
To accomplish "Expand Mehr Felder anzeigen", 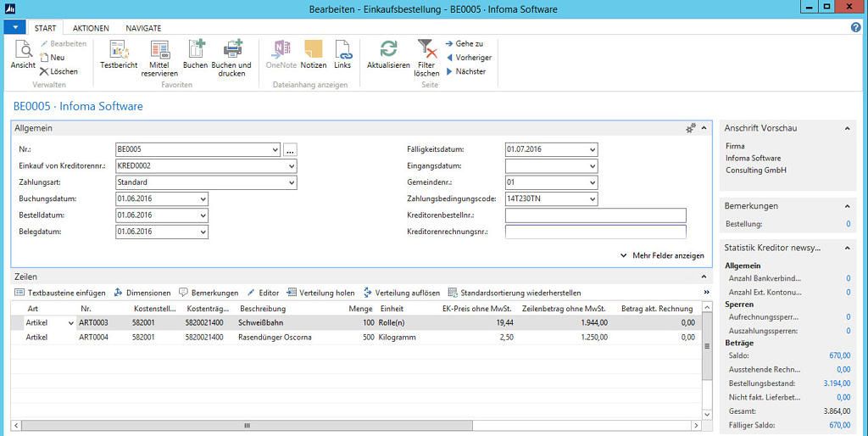I will tap(662, 255).
